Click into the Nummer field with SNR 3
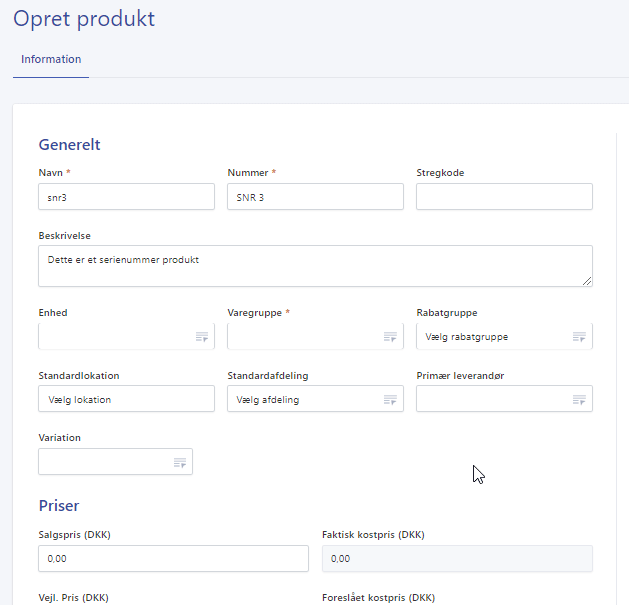This screenshot has width=629, height=605. click(x=315, y=197)
